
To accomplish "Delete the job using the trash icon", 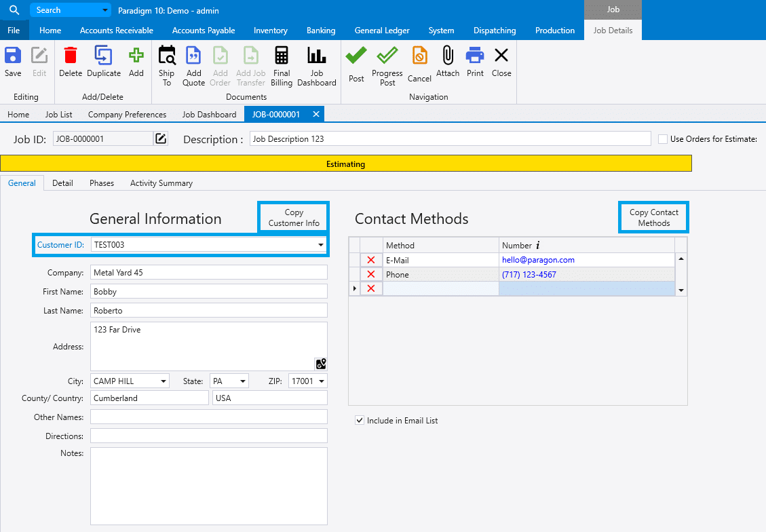I will tap(71, 56).
